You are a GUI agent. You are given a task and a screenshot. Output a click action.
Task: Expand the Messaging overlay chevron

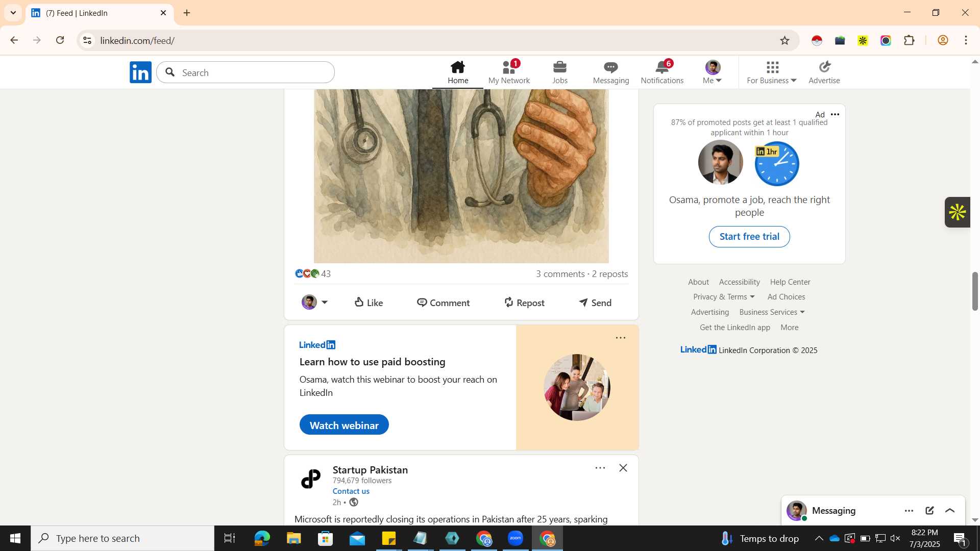tap(950, 511)
